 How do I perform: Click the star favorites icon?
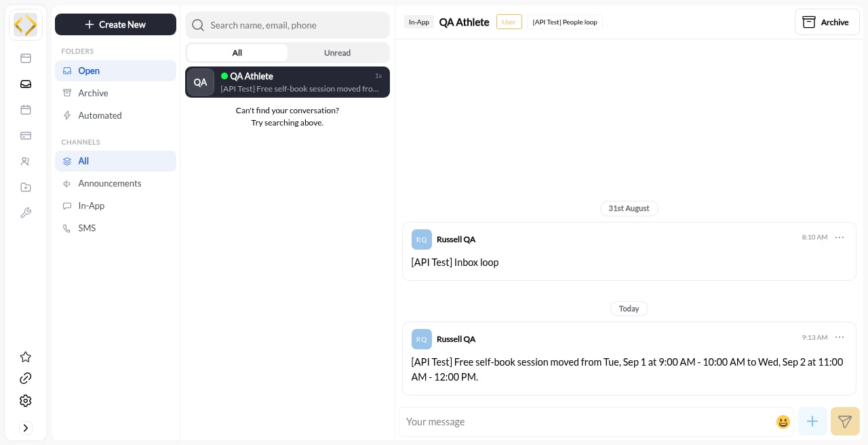click(x=26, y=357)
